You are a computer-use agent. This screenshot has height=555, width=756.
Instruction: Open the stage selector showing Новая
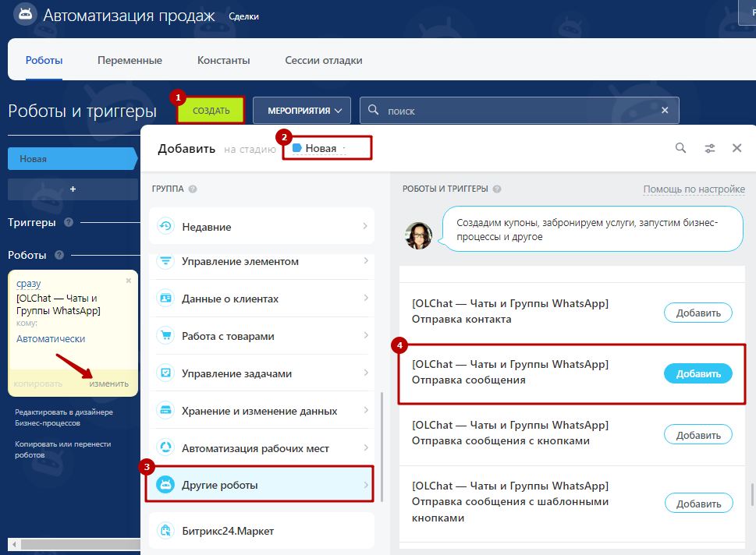[320, 148]
